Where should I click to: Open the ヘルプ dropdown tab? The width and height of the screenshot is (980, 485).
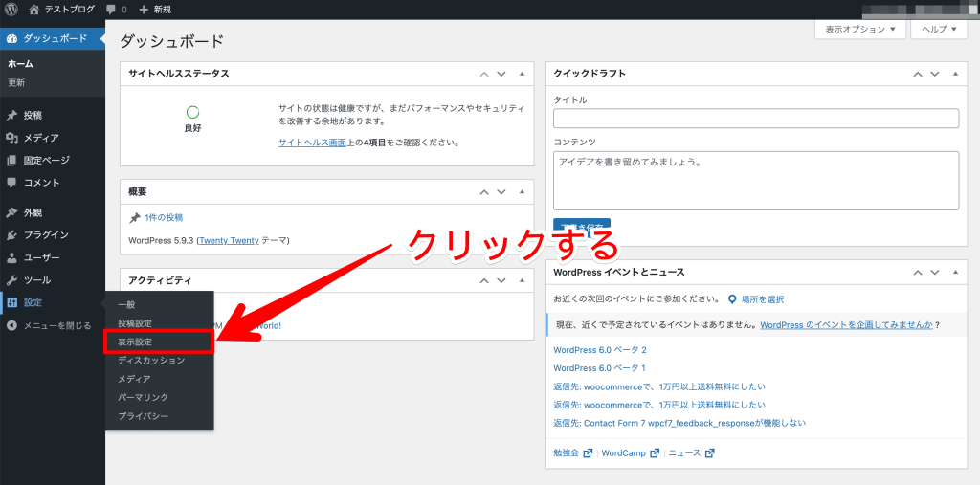coord(940,30)
